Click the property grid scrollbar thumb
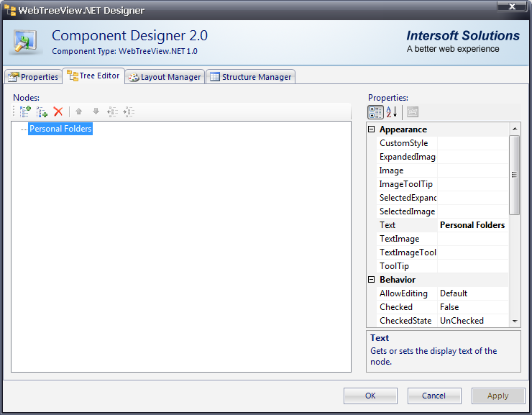This screenshot has height=415, width=532. point(515,175)
